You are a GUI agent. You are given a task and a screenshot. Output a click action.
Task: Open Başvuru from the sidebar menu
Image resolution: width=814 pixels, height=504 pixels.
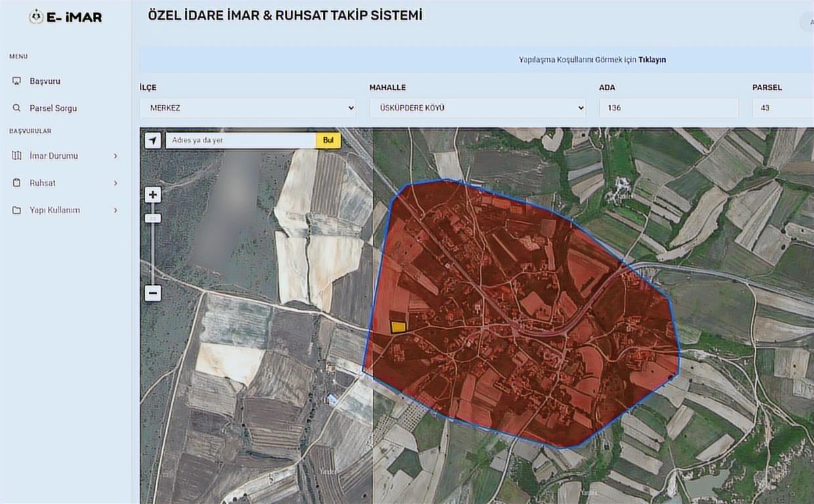[x=45, y=81]
